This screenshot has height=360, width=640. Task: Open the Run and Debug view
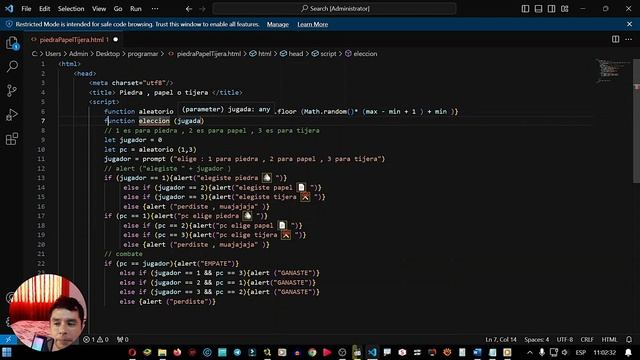[12, 115]
